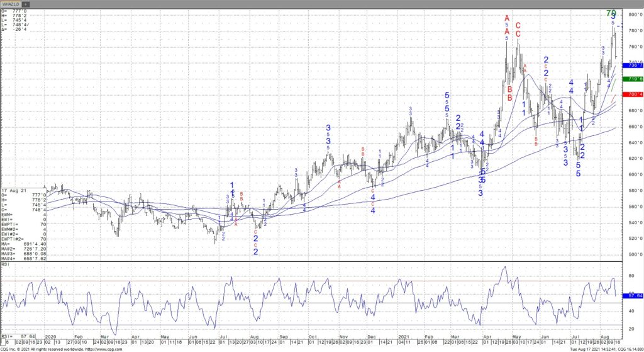The height and width of the screenshot is (352, 644).
Task: Select the green 70 label at chart top
Action: tap(611, 13)
